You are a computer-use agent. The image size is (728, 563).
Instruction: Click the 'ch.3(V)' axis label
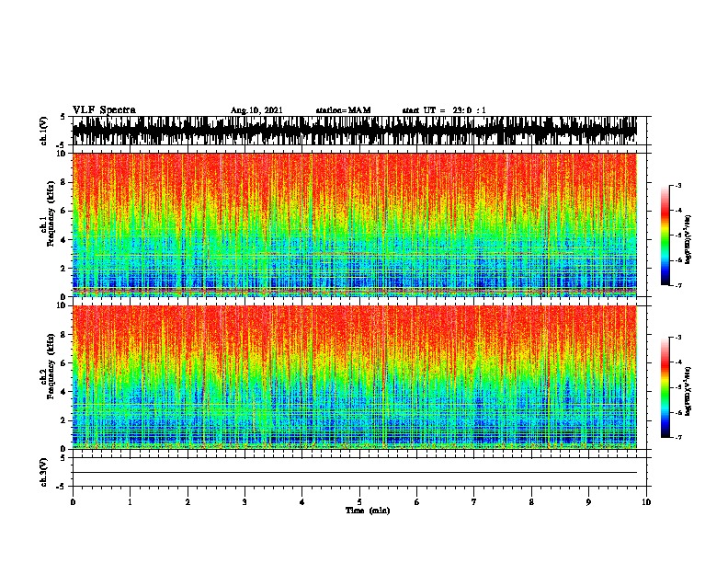pos(44,472)
